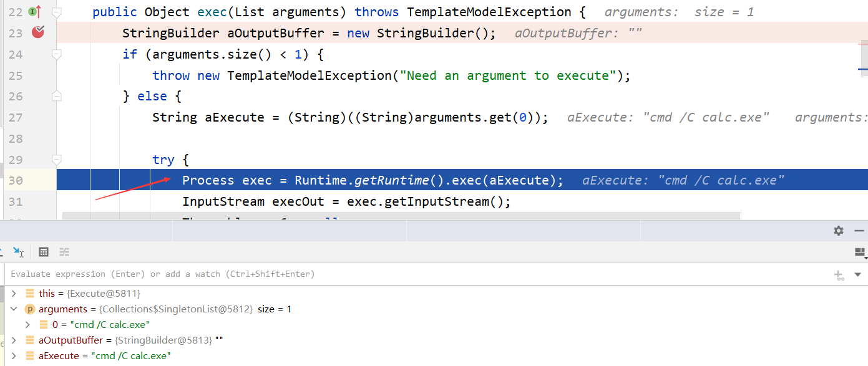Click the parameter 'p' icon beside arguments

tap(29, 309)
